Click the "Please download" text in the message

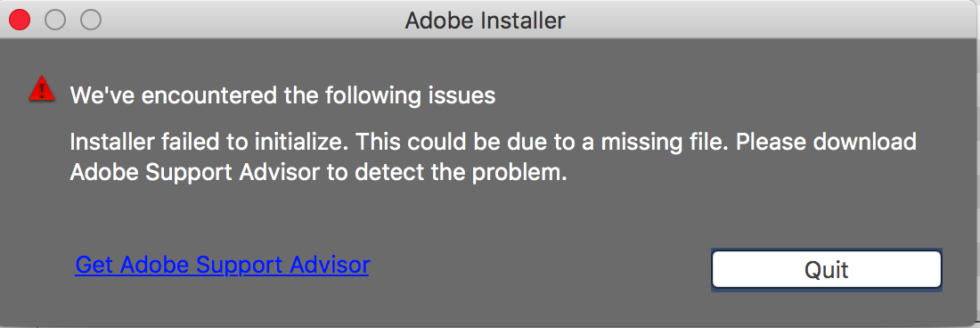click(x=826, y=142)
